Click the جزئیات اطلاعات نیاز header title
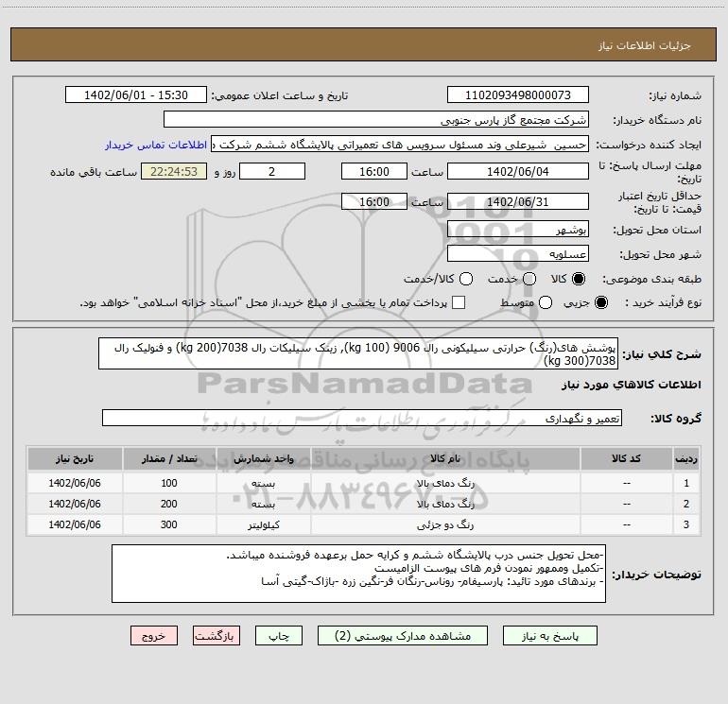 pyautogui.click(x=644, y=45)
